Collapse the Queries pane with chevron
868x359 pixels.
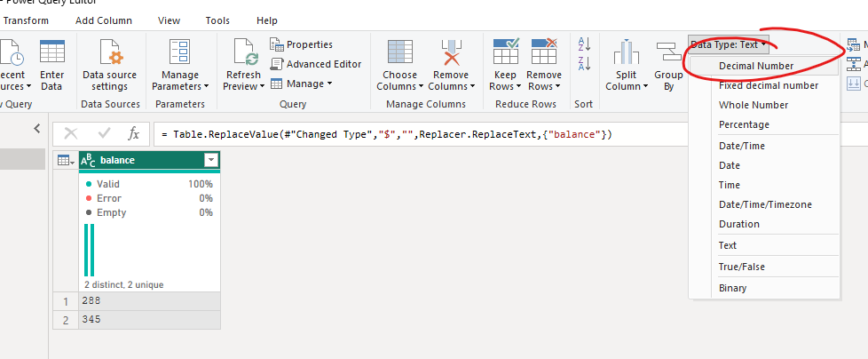tap(37, 129)
